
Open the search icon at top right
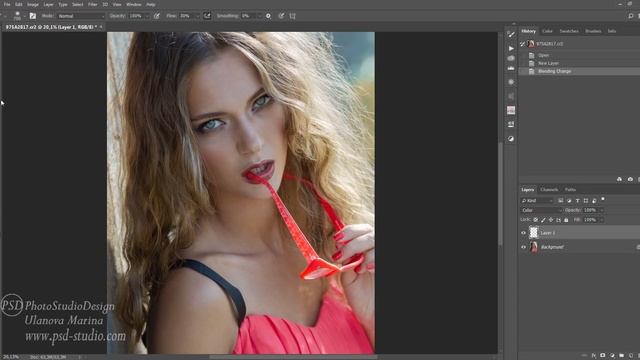(631, 16)
